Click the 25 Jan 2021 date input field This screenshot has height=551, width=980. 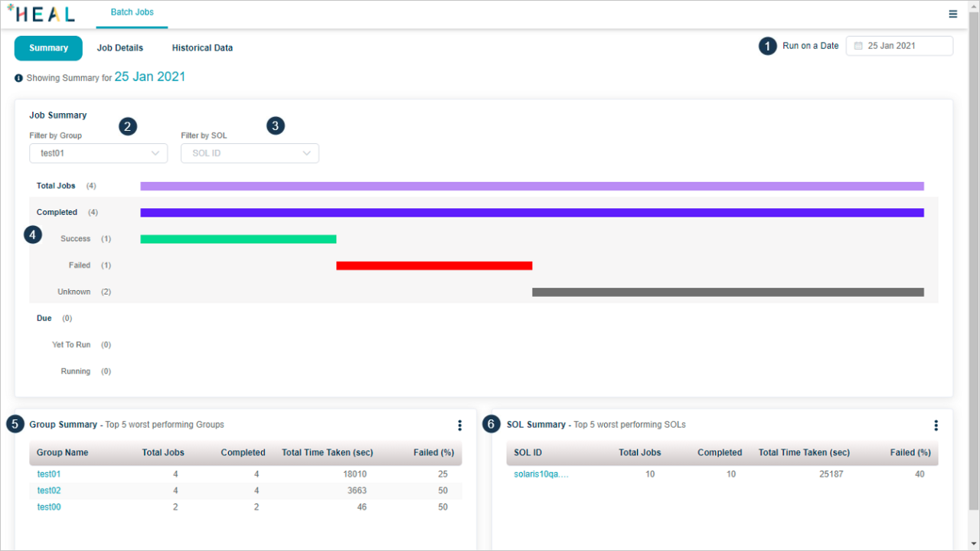tap(903, 45)
